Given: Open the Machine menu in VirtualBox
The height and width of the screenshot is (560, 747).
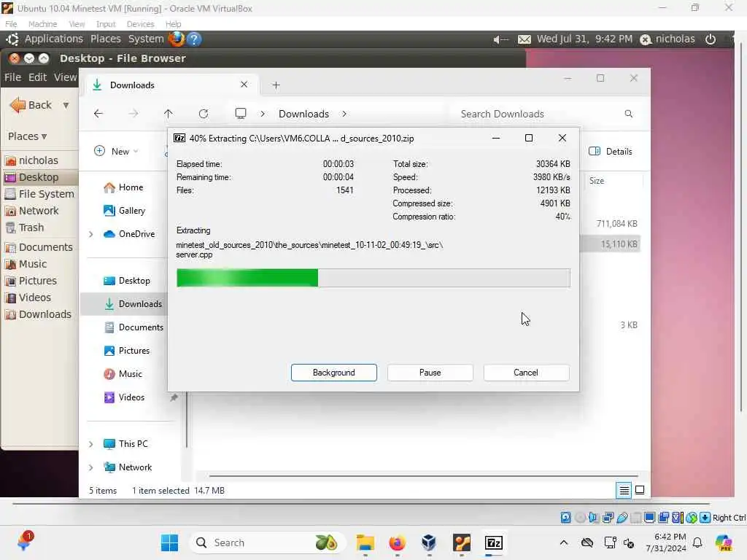Looking at the screenshot, I should (42, 24).
